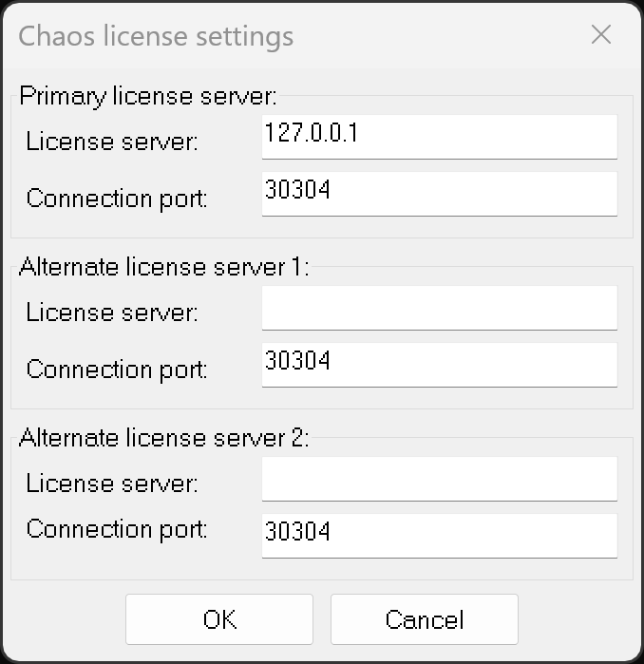
Task: Click the Connection port label under Alternate 1
Action: pyautogui.click(x=117, y=370)
